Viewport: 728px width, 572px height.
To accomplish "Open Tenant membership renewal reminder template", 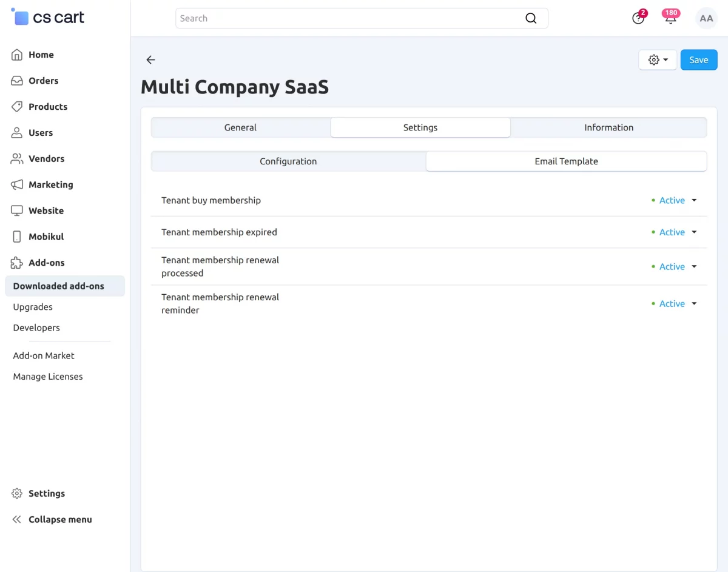I will coord(220,304).
